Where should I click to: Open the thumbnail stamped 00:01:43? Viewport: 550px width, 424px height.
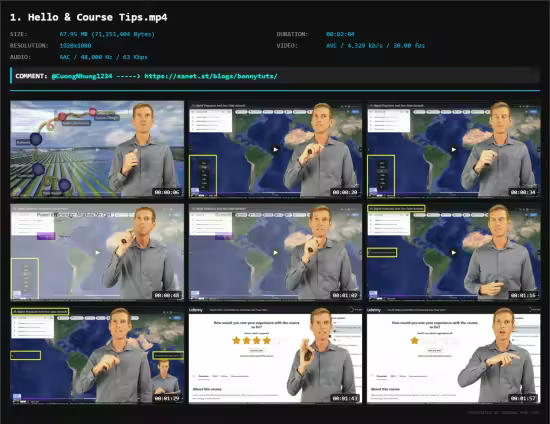[x=275, y=355]
